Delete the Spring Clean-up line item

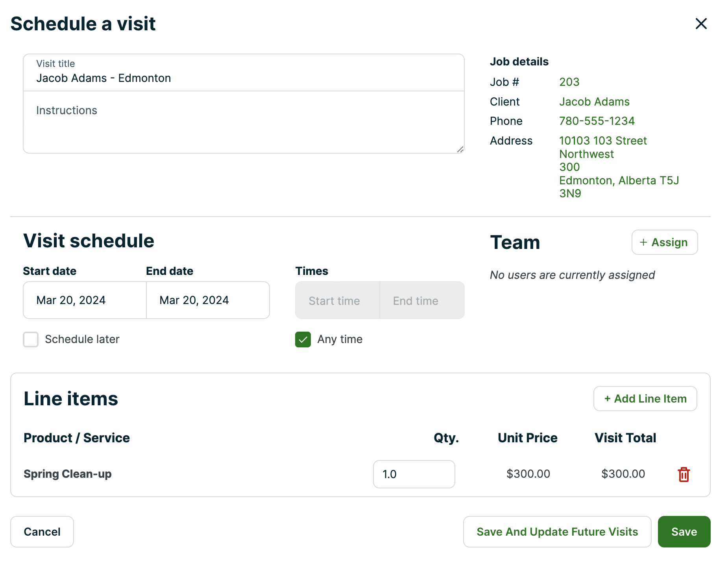(684, 474)
